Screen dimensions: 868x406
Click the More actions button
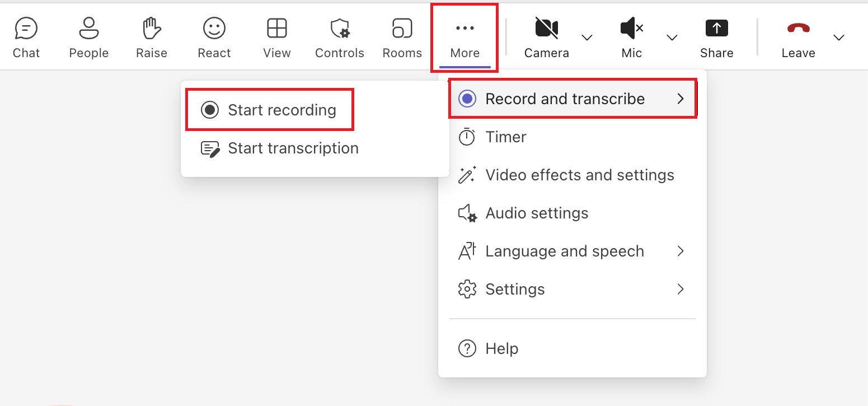pos(465,38)
